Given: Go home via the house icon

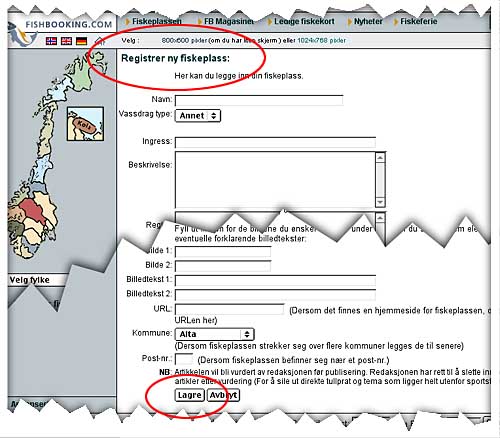Looking at the screenshot, I should [x=99, y=41].
